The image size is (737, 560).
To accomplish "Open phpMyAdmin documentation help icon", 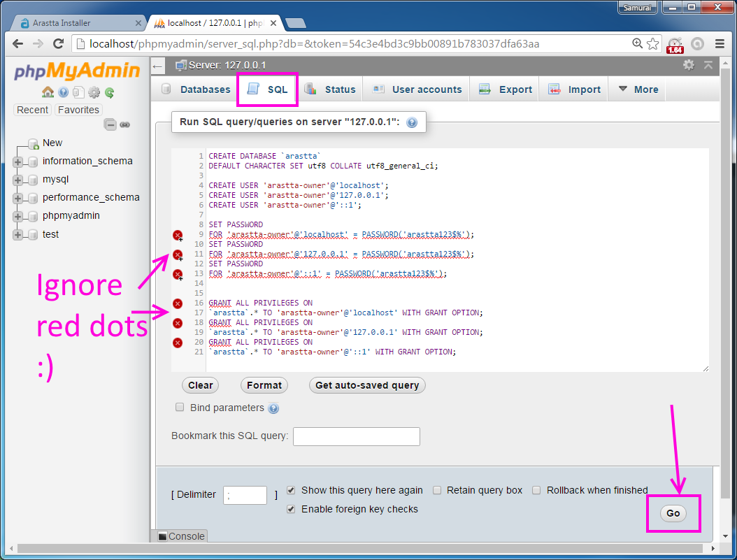I will point(64,92).
